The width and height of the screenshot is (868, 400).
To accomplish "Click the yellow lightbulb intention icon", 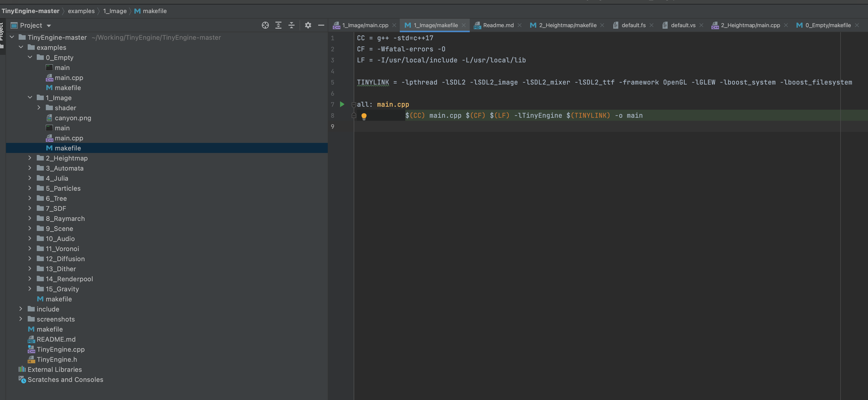I will pyautogui.click(x=364, y=116).
